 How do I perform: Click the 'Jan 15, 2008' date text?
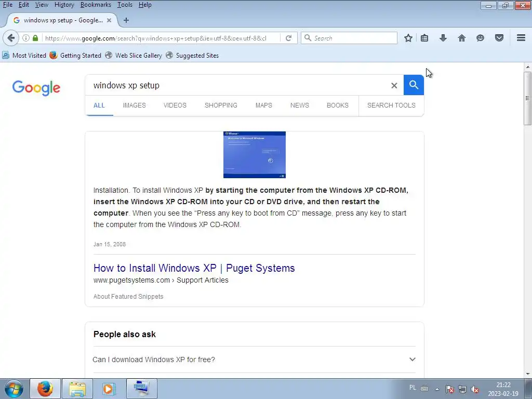(110, 244)
